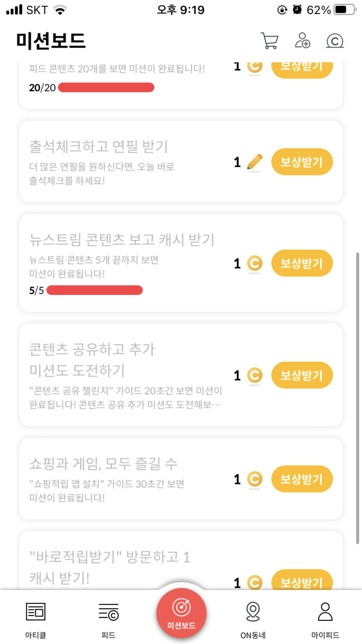Claim reward for 쇼핑과 게임 mission
The width and height of the screenshot is (362, 644).
coord(302,479)
